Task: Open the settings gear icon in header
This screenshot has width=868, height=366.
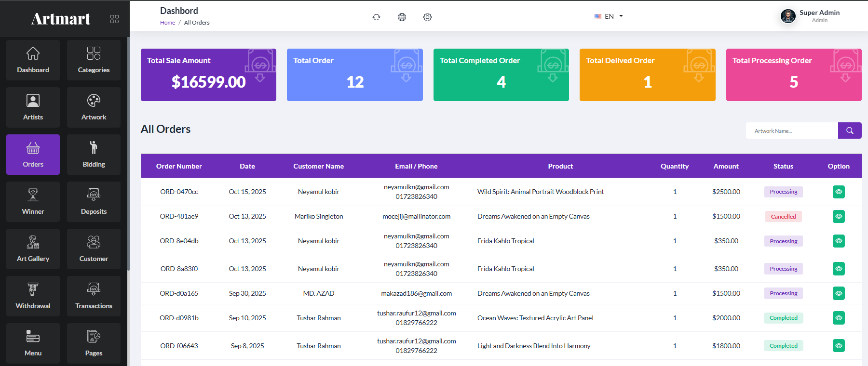Action: 427,17
